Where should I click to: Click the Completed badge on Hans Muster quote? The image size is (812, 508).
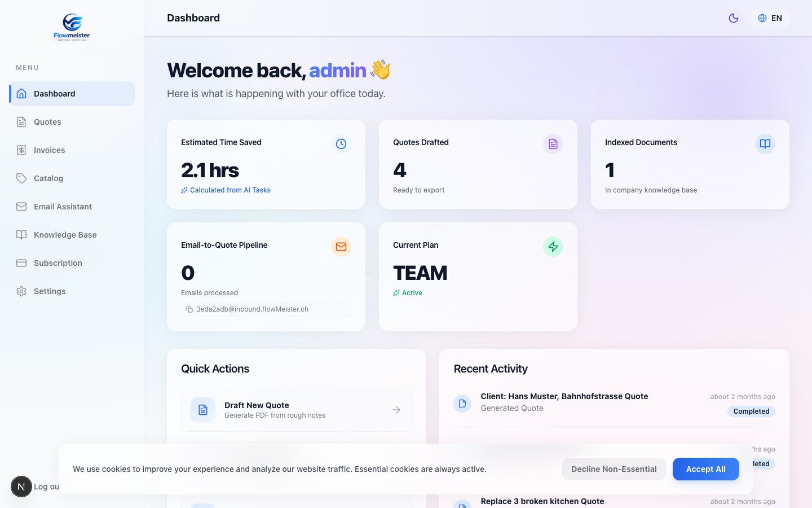751,411
